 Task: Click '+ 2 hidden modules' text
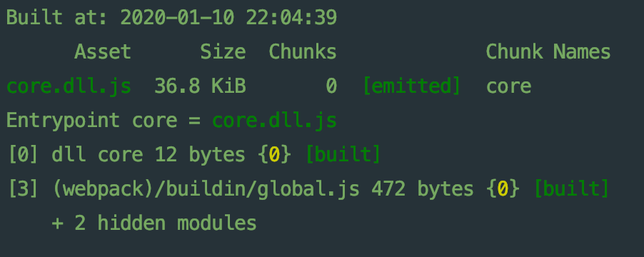point(154,223)
